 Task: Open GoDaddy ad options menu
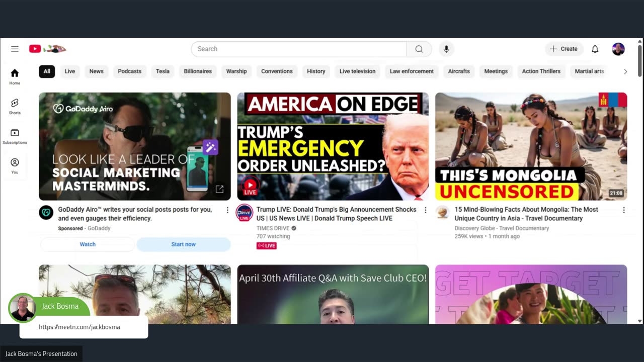[227, 210]
